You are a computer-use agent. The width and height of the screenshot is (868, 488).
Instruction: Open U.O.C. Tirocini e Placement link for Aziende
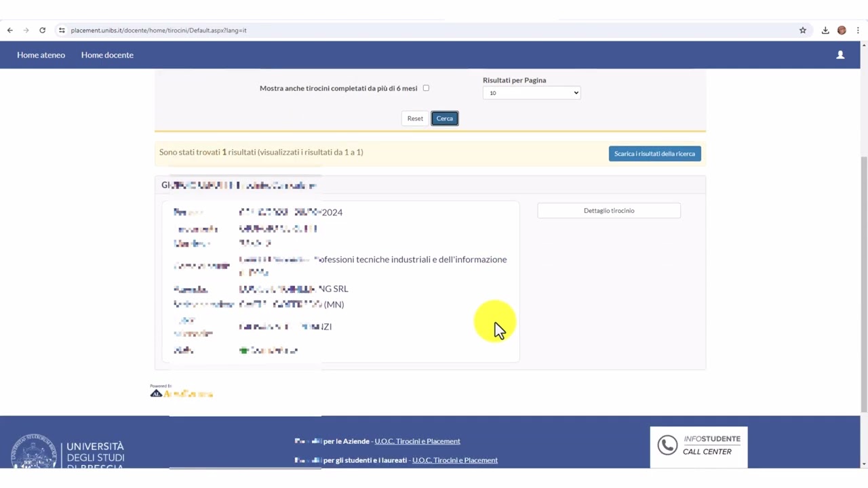coord(417,441)
